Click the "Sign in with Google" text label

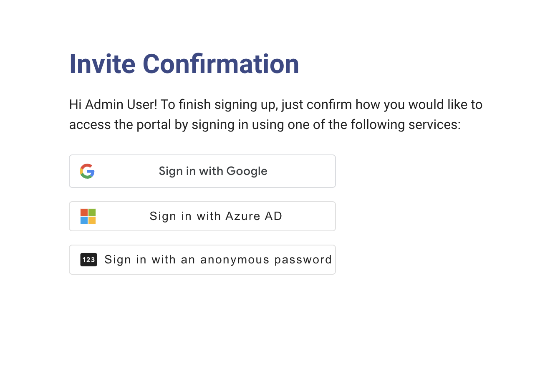pos(213,171)
